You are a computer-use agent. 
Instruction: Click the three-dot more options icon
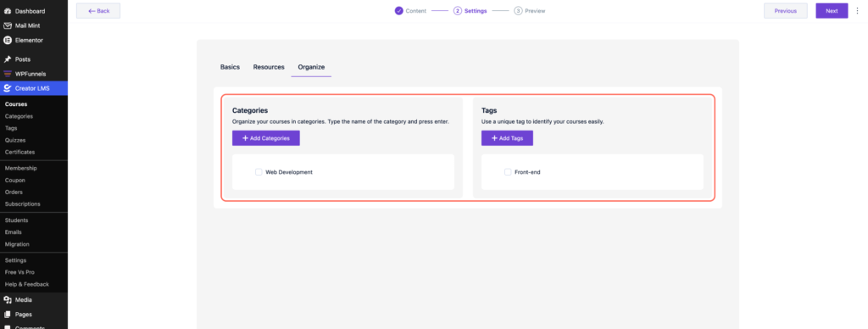858,10
